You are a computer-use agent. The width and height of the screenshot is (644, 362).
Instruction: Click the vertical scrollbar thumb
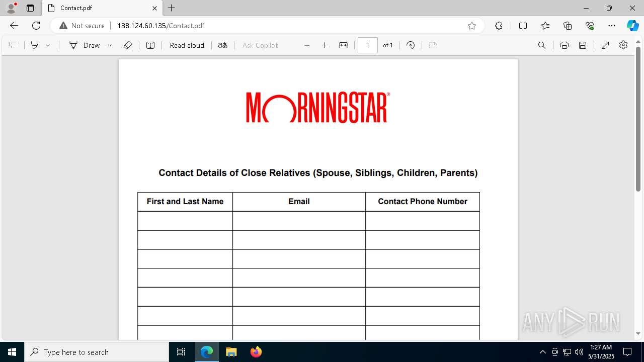[x=638, y=119]
